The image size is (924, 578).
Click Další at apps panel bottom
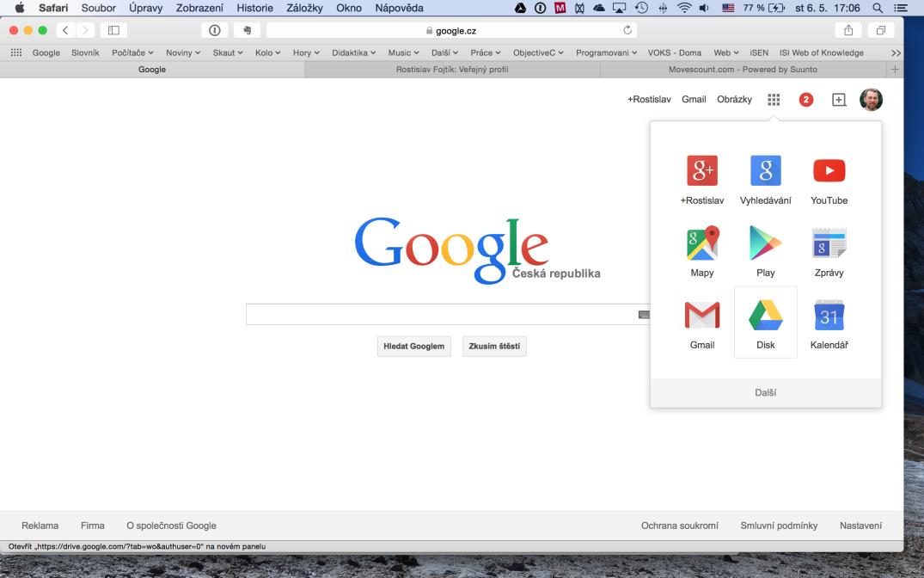click(766, 393)
